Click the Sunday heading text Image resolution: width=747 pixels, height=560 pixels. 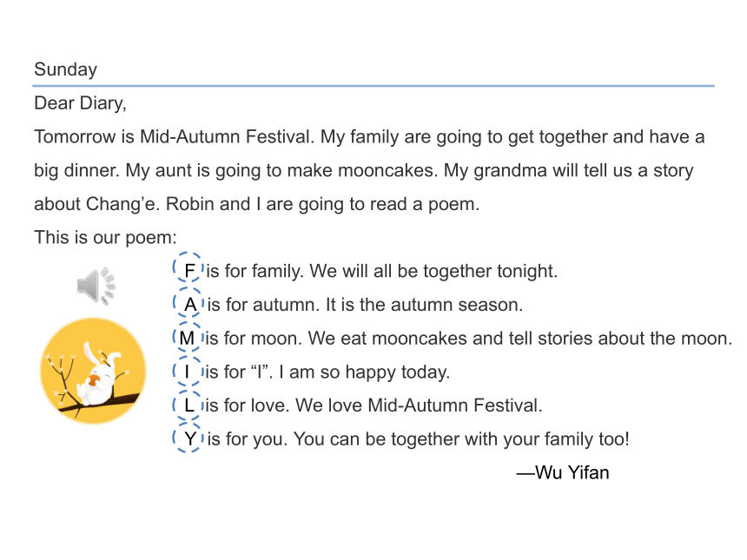coord(66,69)
